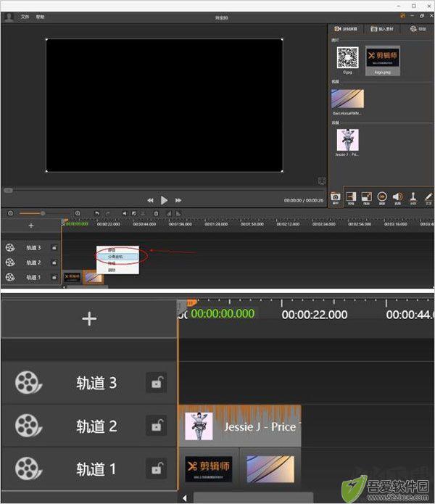Open the 帮助 menu in title bar
The height and width of the screenshot is (504, 435).
40,17
